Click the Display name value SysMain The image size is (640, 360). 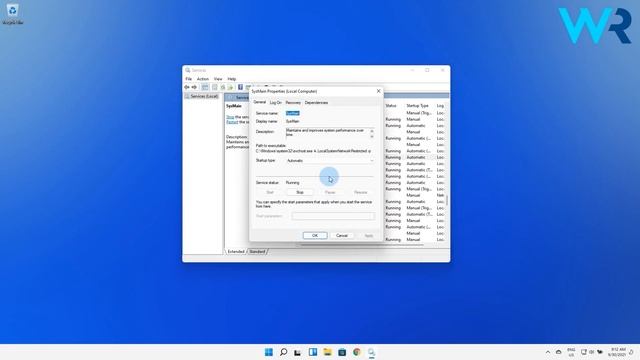pos(293,121)
